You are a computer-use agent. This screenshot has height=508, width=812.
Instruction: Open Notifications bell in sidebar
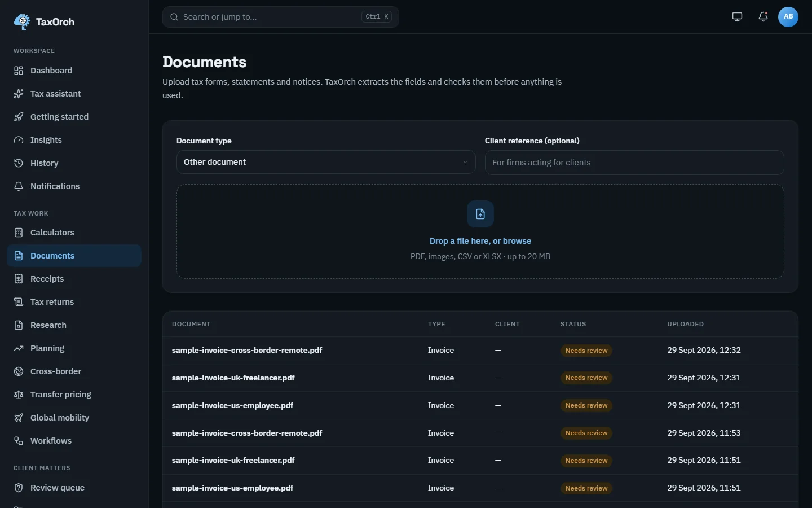coord(19,186)
